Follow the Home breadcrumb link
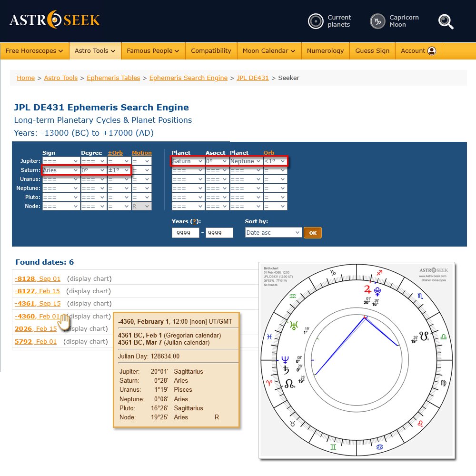Viewport: 476px width, 476px height. (x=26, y=78)
